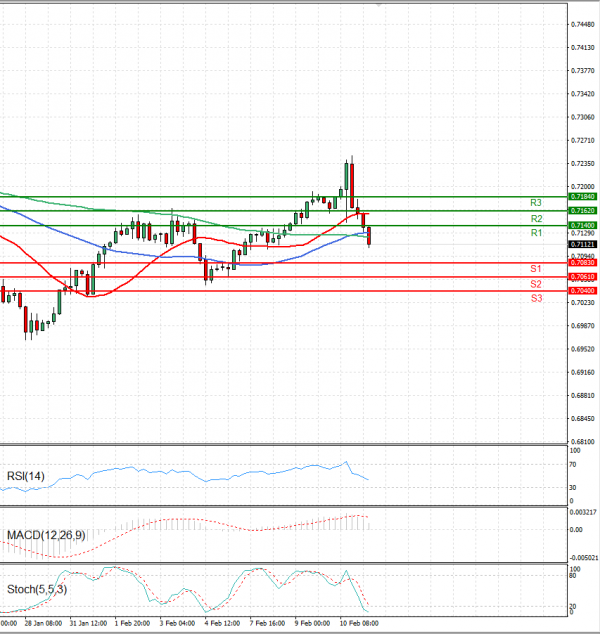Image resolution: width=600 pixels, height=634 pixels.
Task: Click the 0.72350 price axis value
Action: [x=583, y=164]
